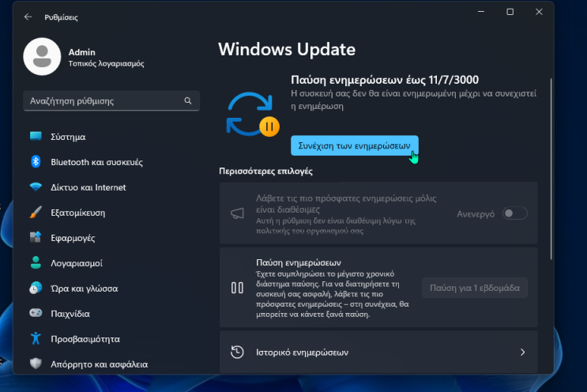587x392 pixels.
Task: Click the gamepad icon for Παιχνίδια
Action: (36, 313)
